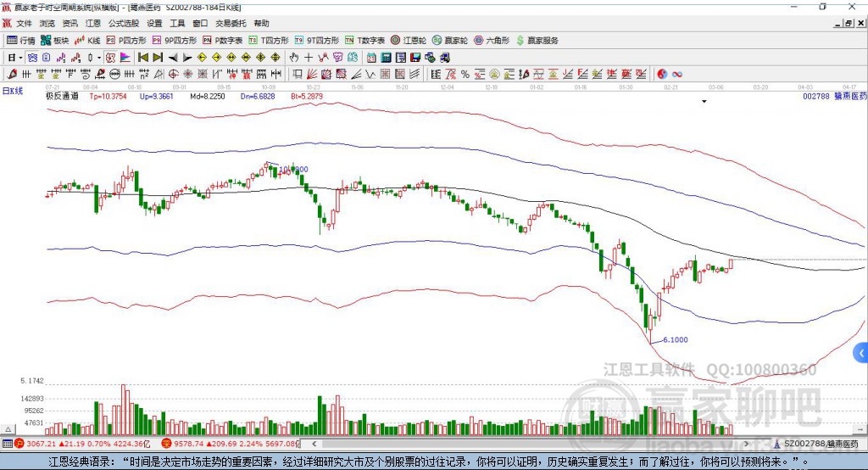Image resolution: width=868 pixels, height=470 pixels.
Task: Open the 工具 menu
Action: [x=177, y=23]
